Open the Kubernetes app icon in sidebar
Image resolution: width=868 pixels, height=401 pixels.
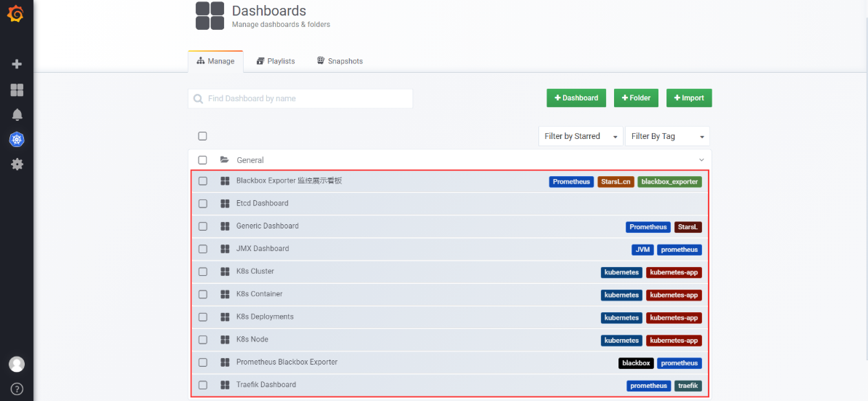pos(17,140)
